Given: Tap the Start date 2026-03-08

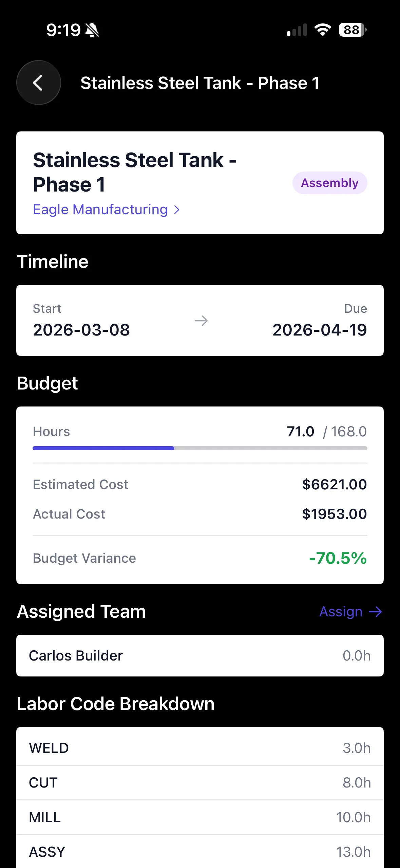Looking at the screenshot, I should point(81,330).
